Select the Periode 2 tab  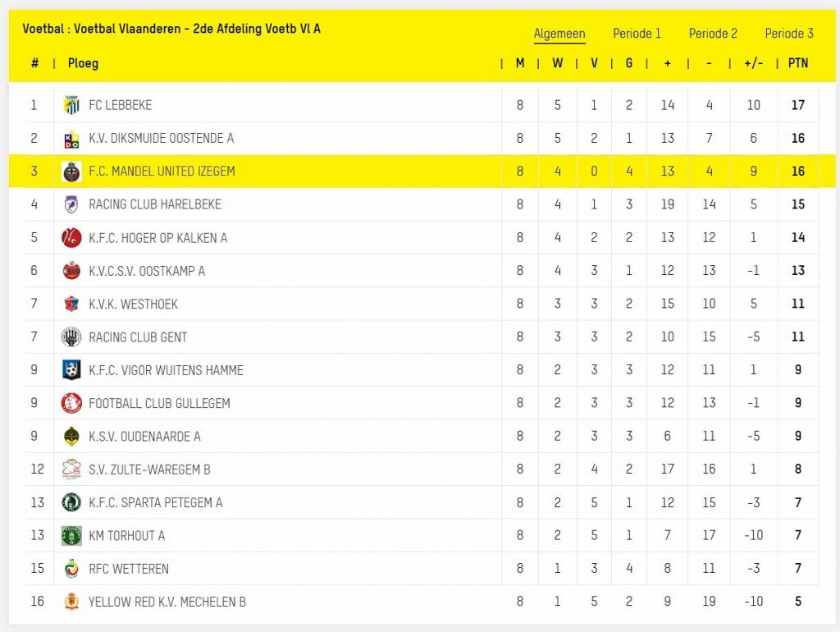click(713, 34)
